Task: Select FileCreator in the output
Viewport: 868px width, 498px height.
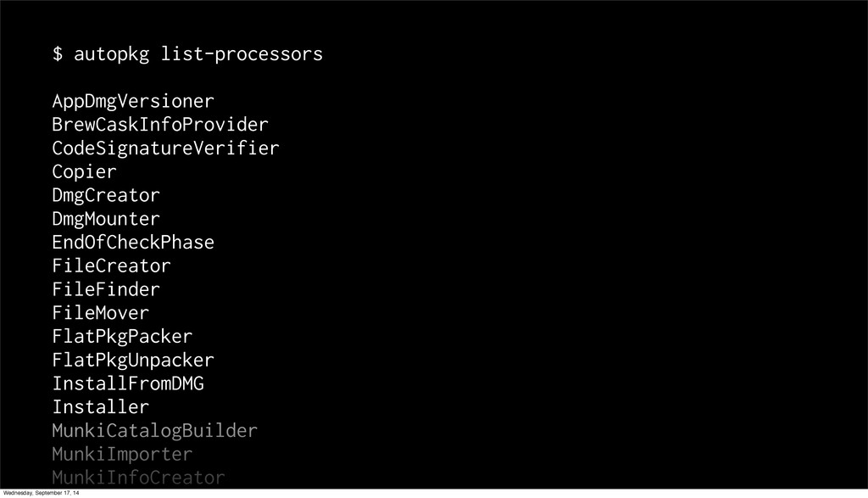Action: click(111, 266)
